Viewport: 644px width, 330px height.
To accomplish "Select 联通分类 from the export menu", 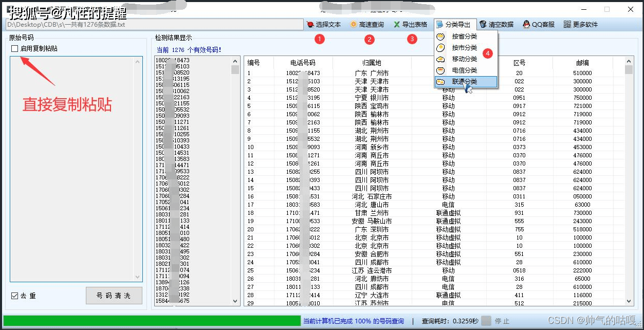I will click(x=464, y=81).
